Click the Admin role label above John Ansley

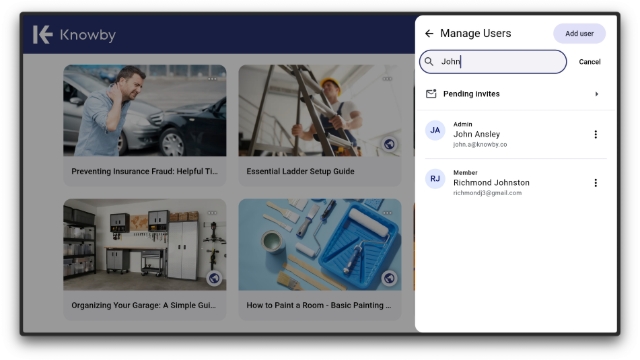[x=462, y=124]
